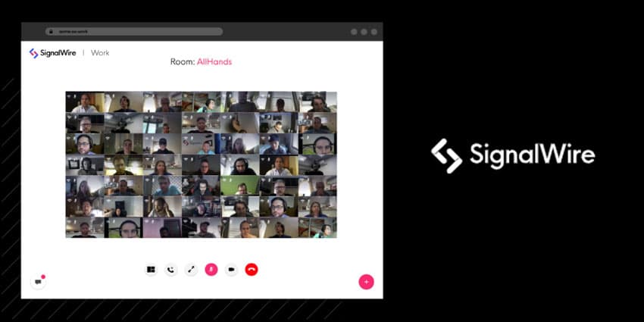This screenshot has height=322, width=644.
Task: Click the AllHands room name
Action: point(214,62)
